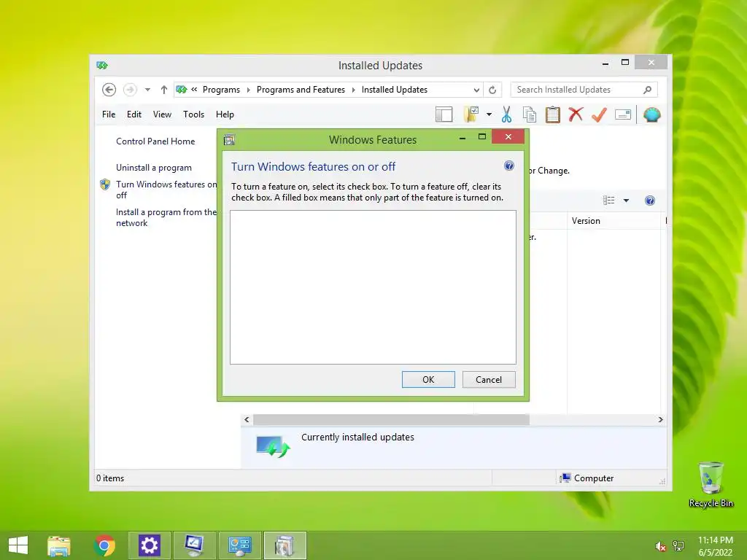Click the Control Panel taskbar icon
The image size is (747, 560).
click(x=239, y=545)
